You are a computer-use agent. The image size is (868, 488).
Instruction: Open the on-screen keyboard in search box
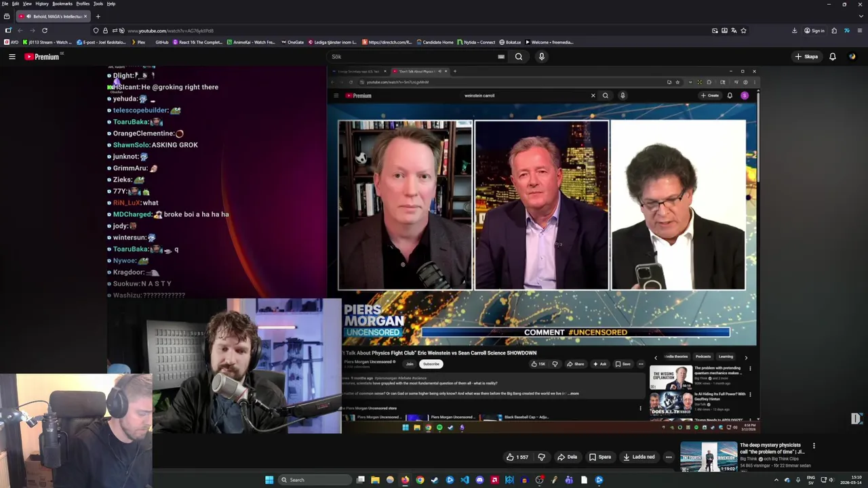(x=501, y=57)
